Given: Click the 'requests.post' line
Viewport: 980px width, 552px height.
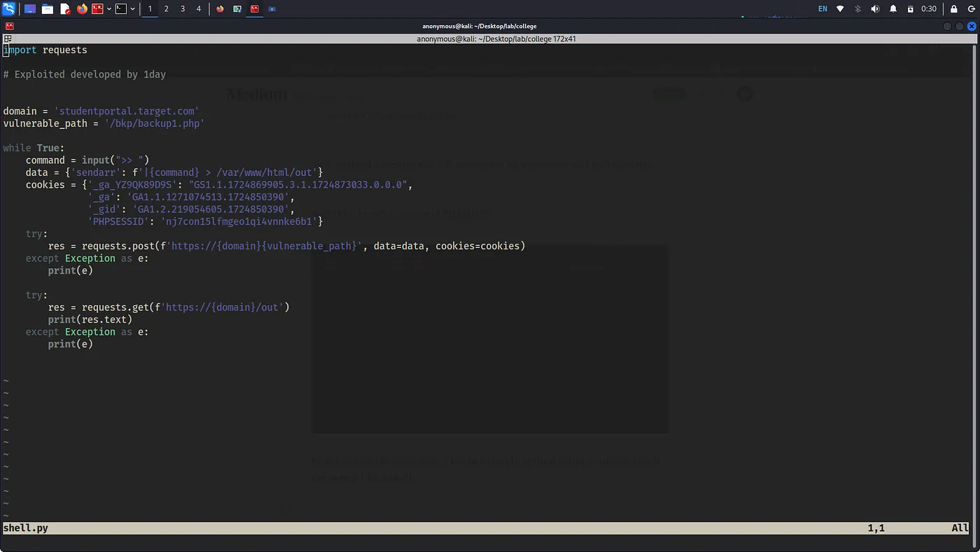Looking at the screenshot, I should (x=286, y=246).
